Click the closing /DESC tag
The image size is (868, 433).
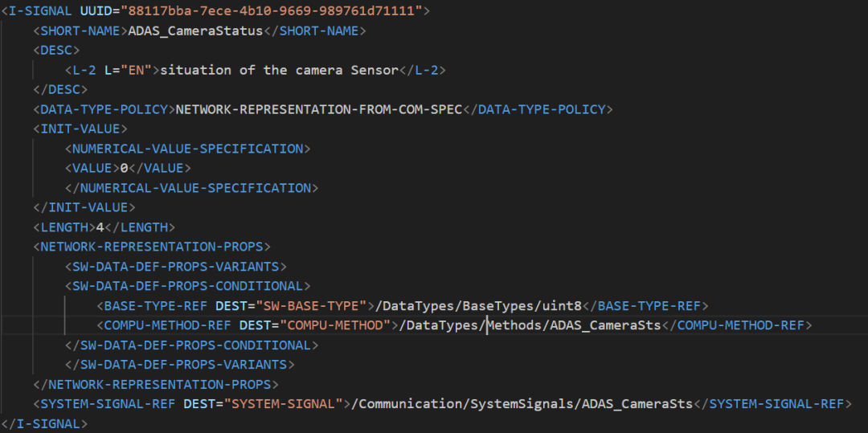click(x=60, y=89)
